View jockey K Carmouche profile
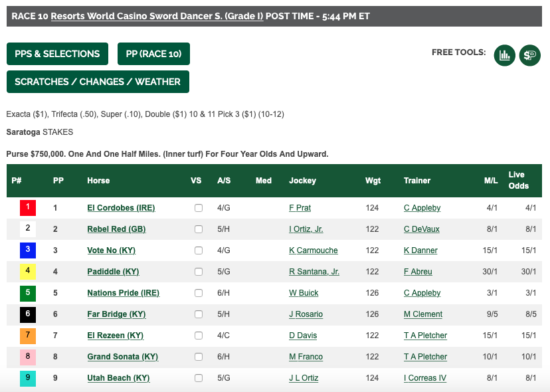The height and width of the screenshot is (392, 550). tap(314, 250)
